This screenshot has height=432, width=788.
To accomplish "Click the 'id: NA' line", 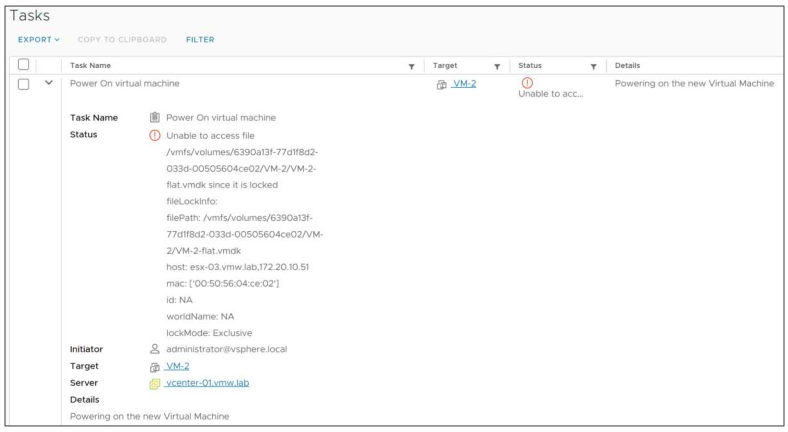I will coord(179,300).
